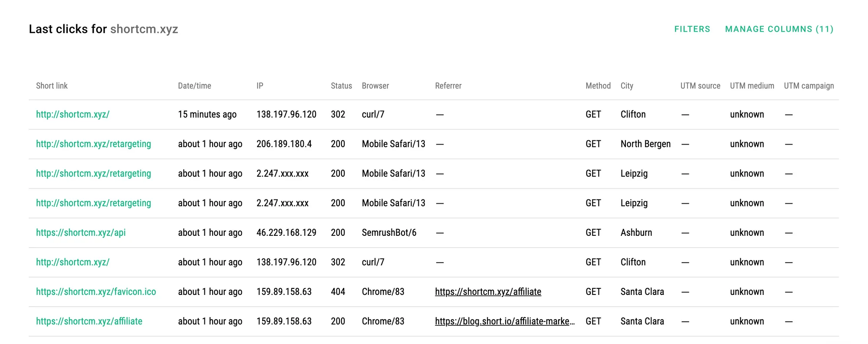
Task: Open retargeting link in North Bergen row
Action: tap(93, 144)
